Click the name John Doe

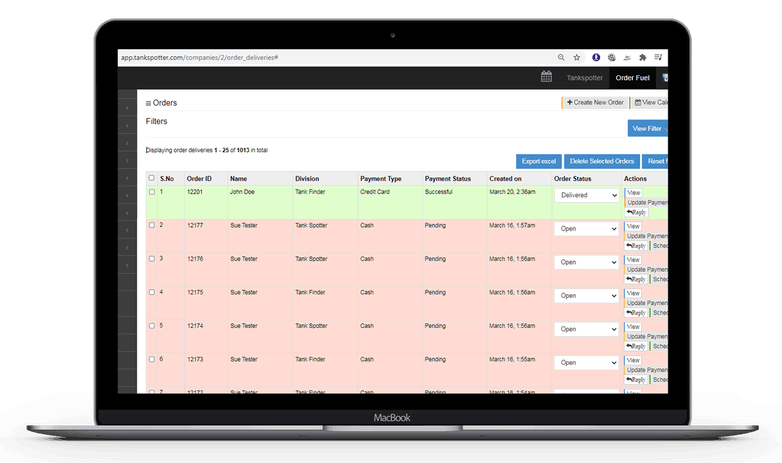tap(242, 192)
